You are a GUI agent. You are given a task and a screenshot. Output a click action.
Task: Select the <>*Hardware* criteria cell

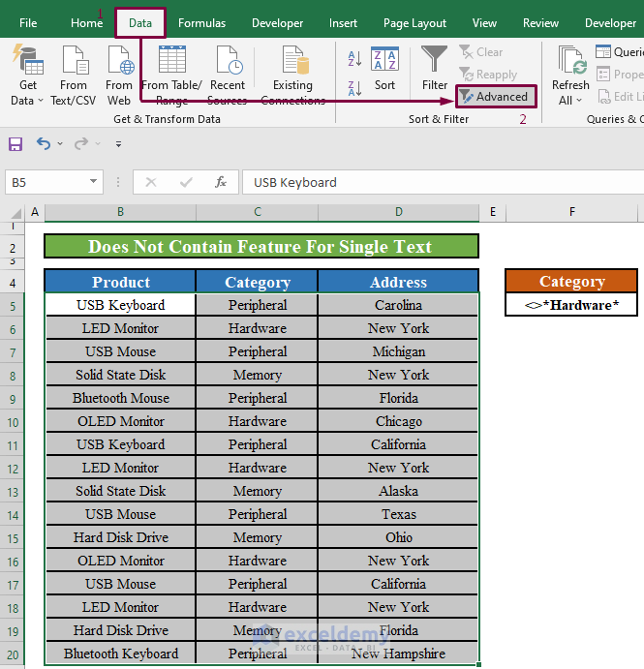pyautogui.click(x=572, y=305)
